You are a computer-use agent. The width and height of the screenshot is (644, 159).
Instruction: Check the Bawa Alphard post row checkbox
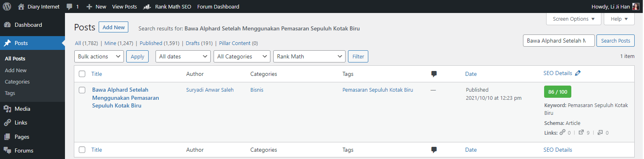coord(82,90)
